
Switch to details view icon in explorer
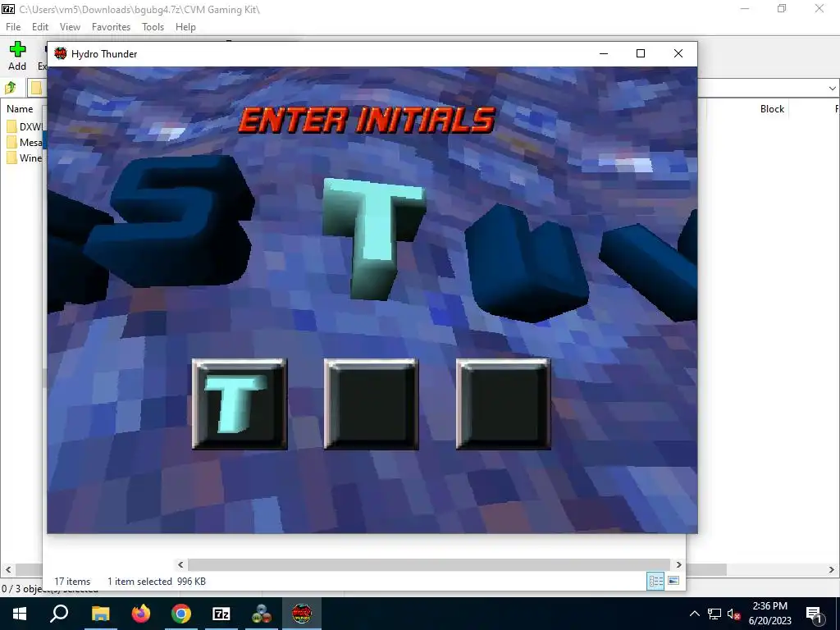point(655,581)
